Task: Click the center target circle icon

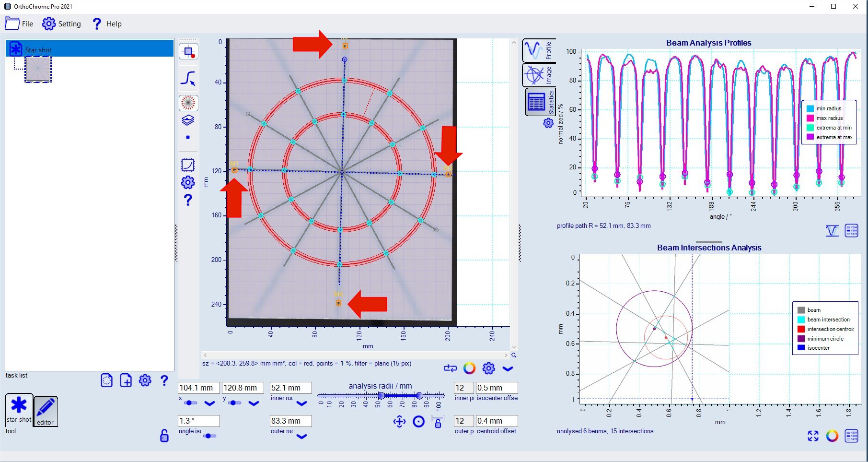Action: click(x=418, y=422)
